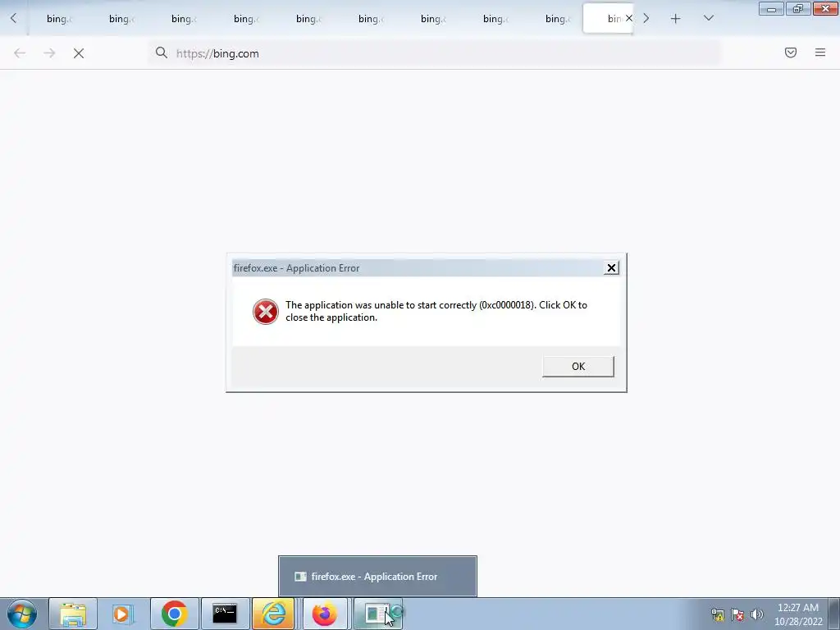Switch to the first bing tab
The width and height of the screenshot is (840, 630).
pyautogui.click(x=59, y=19)
